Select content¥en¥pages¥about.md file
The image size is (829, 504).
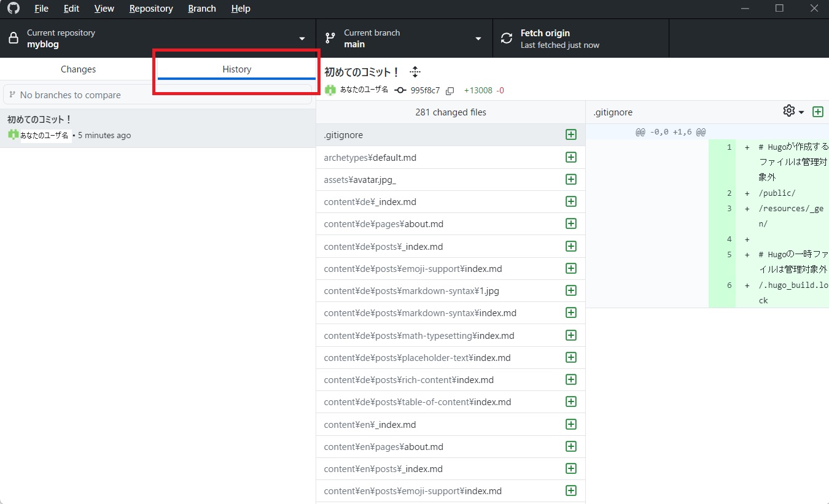pyautogui.click(x=451, y=447)
